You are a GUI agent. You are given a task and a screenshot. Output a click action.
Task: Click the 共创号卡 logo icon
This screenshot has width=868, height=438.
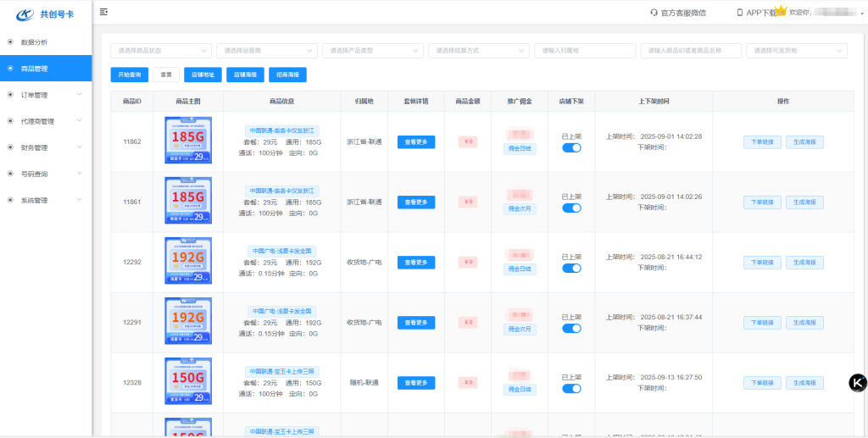point(25,14)
